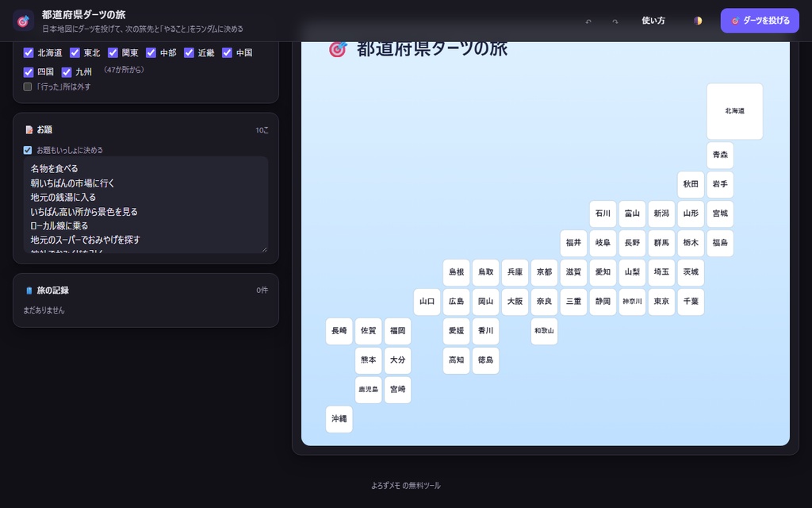The height and width of the screenshot is (508, 812).
Task: Select the 広島 map tile
Action: click(x=456, y=302)
